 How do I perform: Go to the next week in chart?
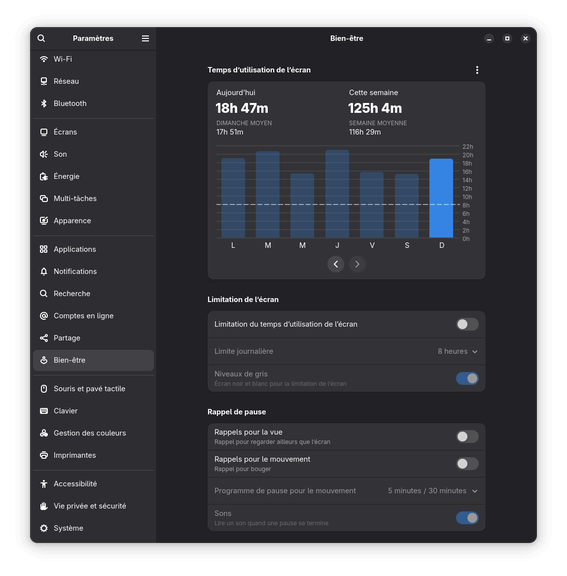(x=357, y=264)
